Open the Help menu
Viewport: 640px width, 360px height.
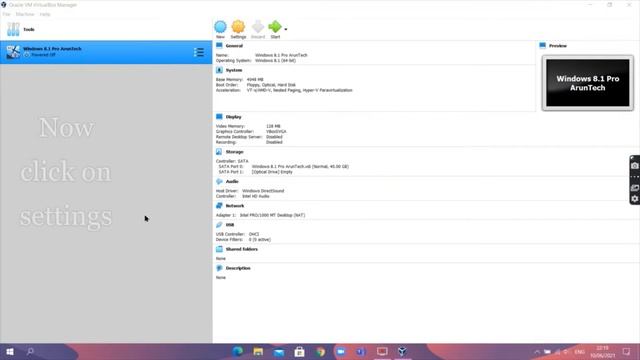point(45,14)
